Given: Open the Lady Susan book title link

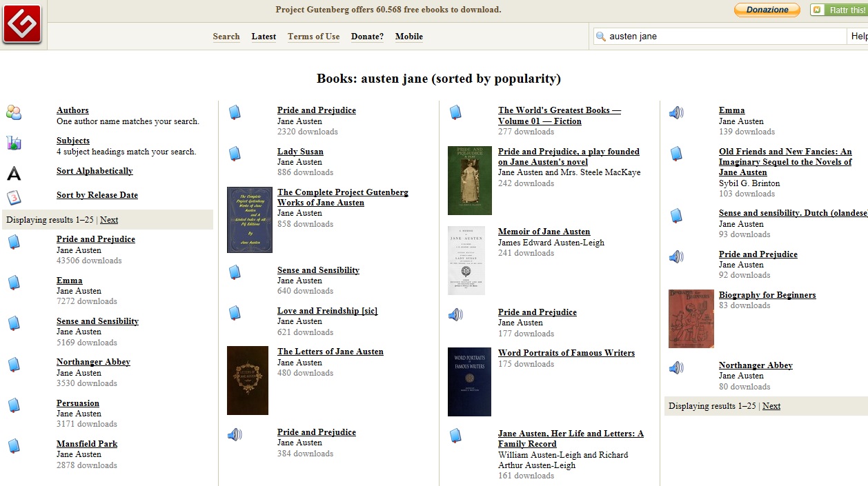Looking at the screenshot, I should 300,152.
